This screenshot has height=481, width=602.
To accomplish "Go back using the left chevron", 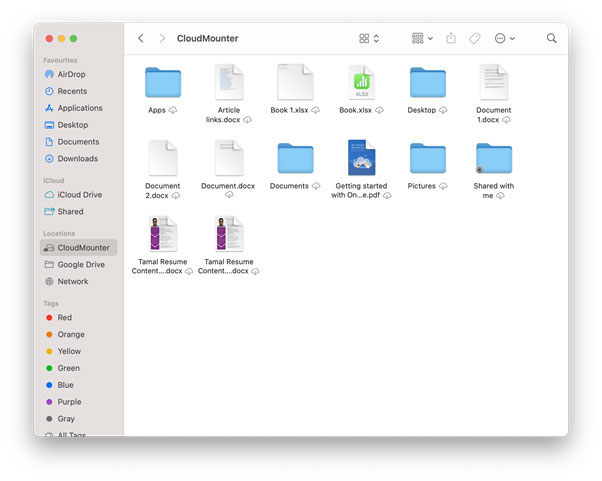I will coord(141,39).
